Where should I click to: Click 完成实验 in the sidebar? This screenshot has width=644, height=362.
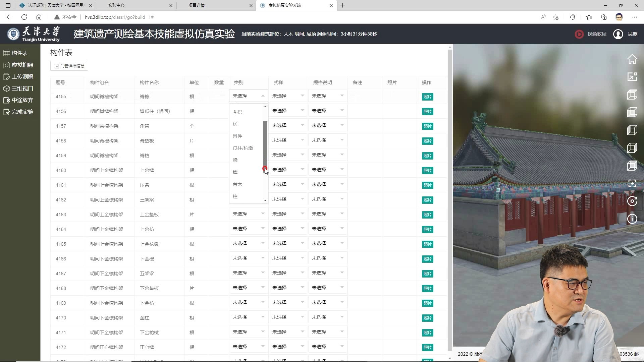point(19,112)
